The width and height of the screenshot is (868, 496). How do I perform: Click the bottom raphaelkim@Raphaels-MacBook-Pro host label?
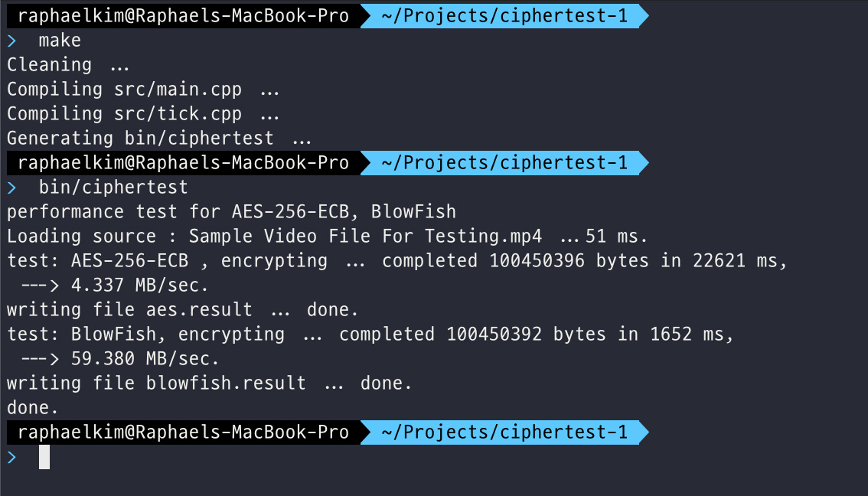click(183, 432)
